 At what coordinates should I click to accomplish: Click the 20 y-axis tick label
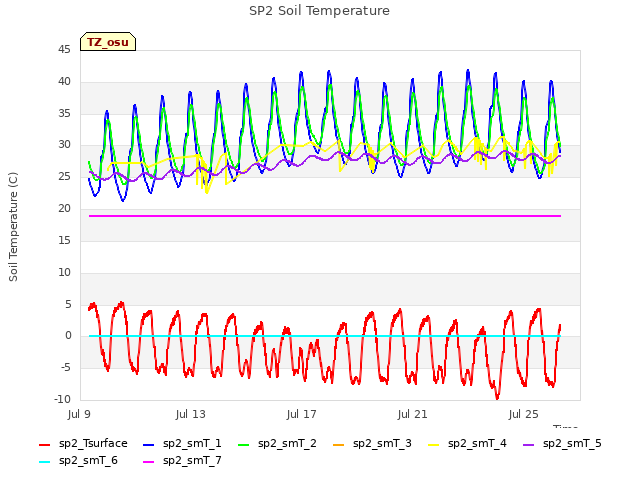coord(64,209)
